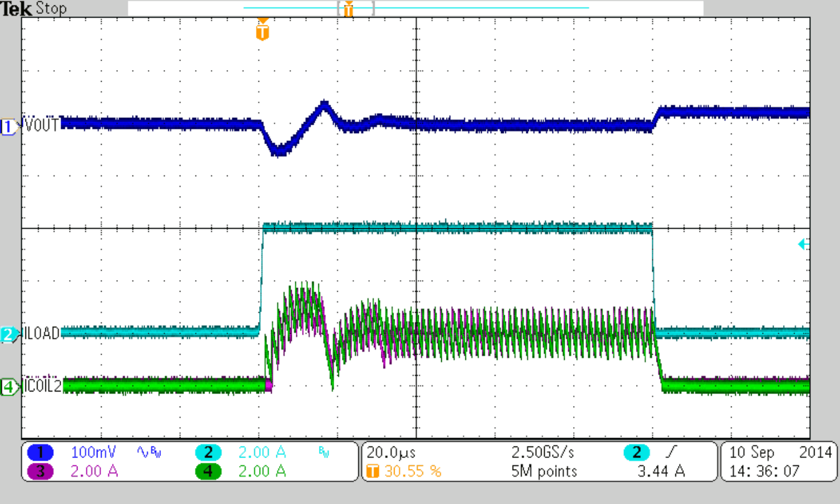Click the trigger source channel 2 badge

(637, 452)
